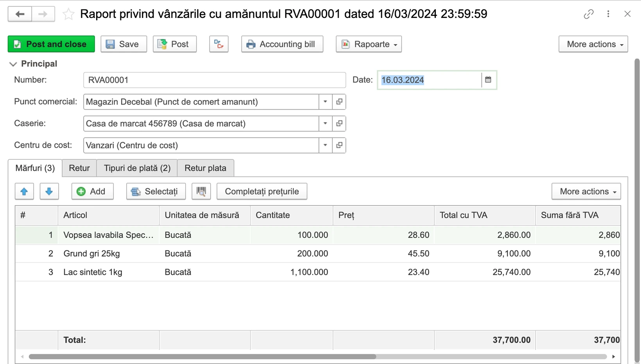Add a new goods row
Viewport: 641px width, 364px height.
coord(93,191)
